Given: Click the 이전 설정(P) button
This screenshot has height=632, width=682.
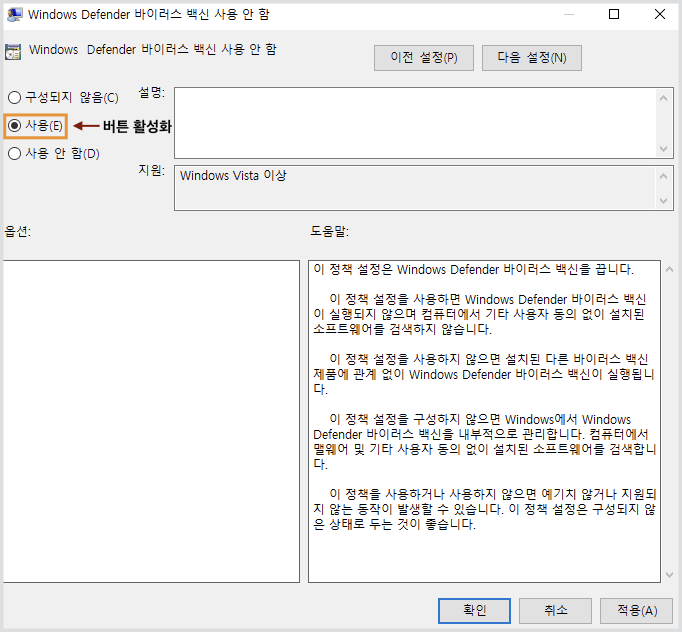Looking at the screenshot, I should tap(424, 58).
